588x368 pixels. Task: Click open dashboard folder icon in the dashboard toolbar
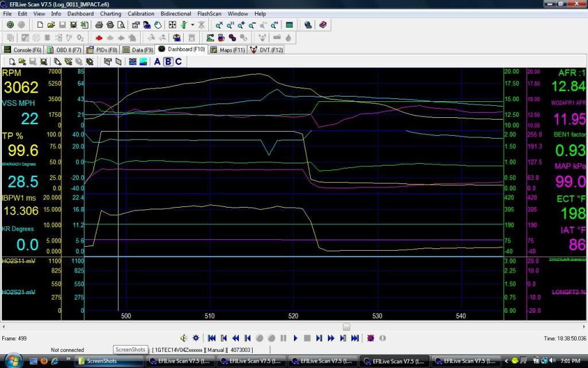pyautogui.click(x=22, y=62)
